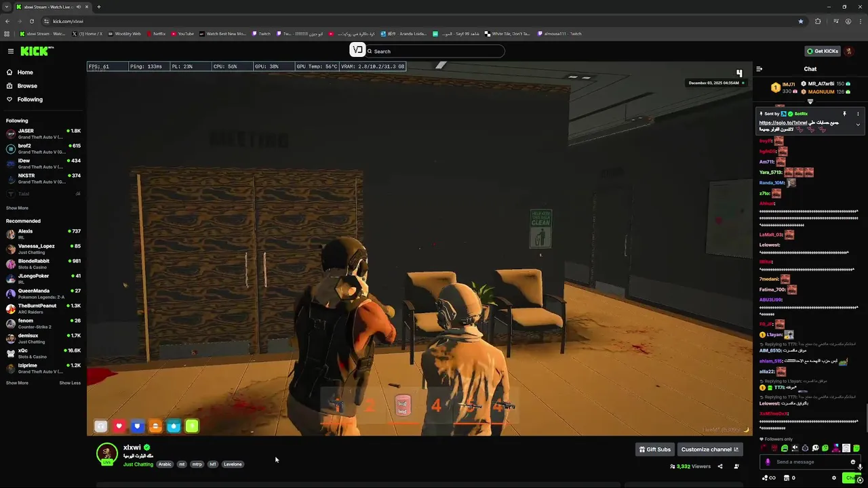The image size is (868, 488).
Task: Open the YouTube bookmark
Action: pyautogui.click(x=182, y=33)
